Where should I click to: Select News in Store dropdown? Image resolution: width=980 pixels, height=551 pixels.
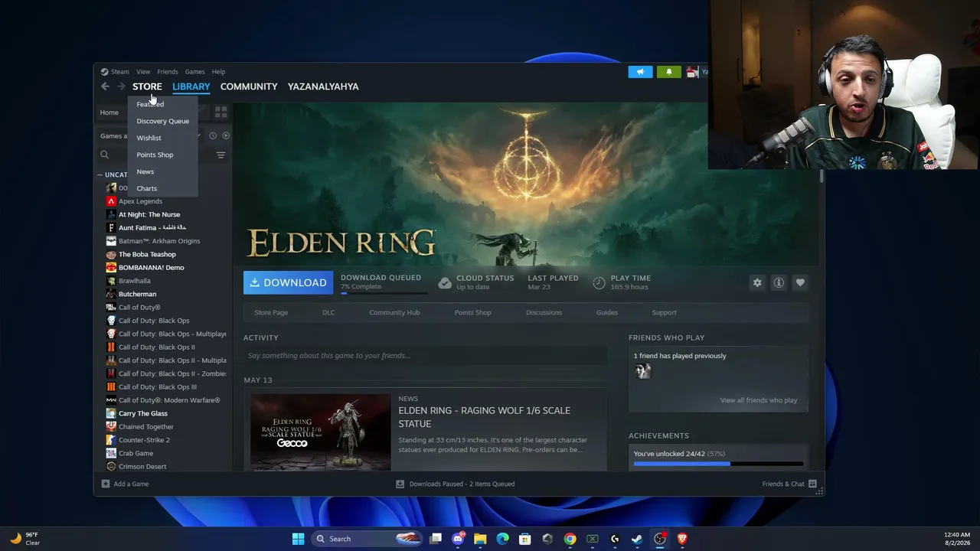pyautogui.click(x=145, y=171)
